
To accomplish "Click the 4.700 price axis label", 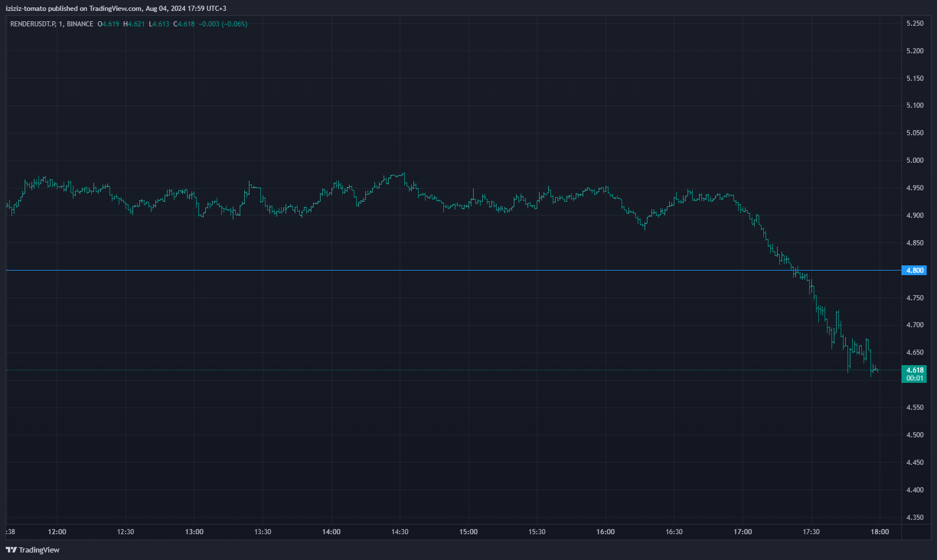I will point(915,325).
